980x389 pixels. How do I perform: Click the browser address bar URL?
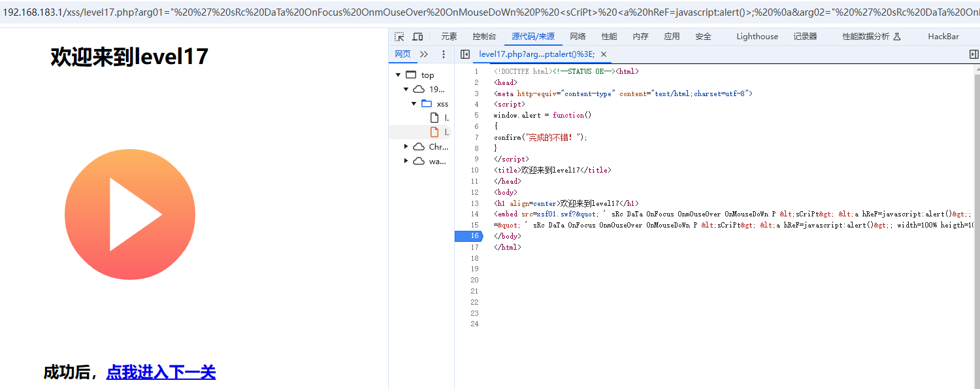[490, 12]
